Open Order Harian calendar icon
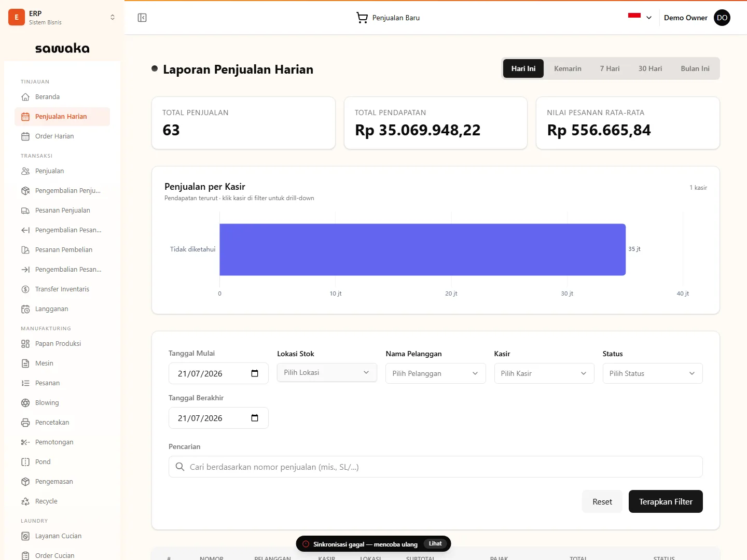The image size is (747, 560). (x=25, y=136)
